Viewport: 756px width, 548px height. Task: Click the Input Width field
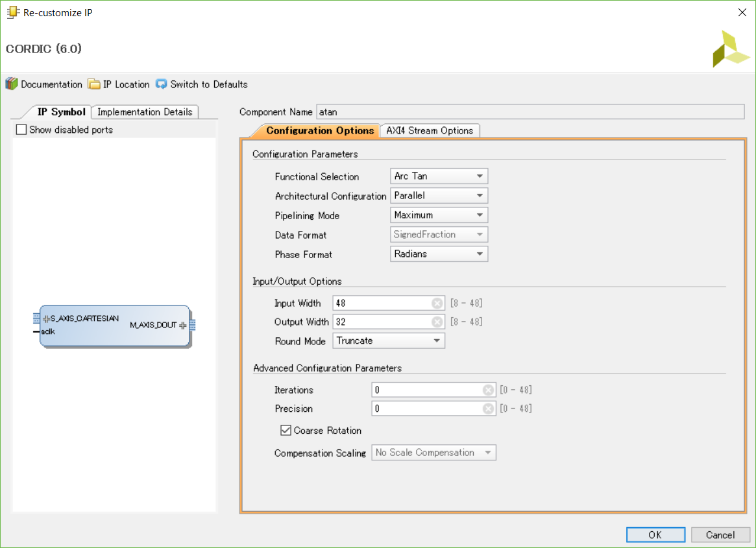388,303
